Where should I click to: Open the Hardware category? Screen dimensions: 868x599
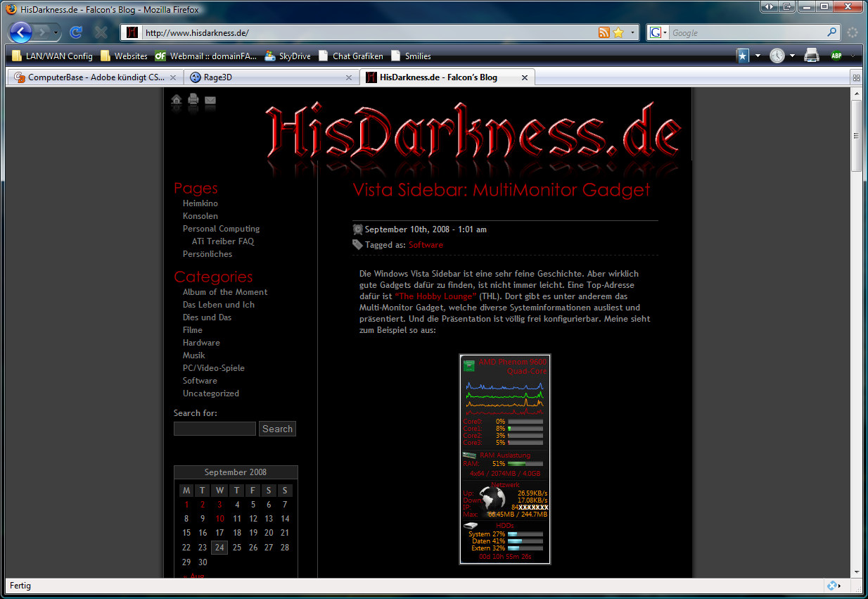201,343
